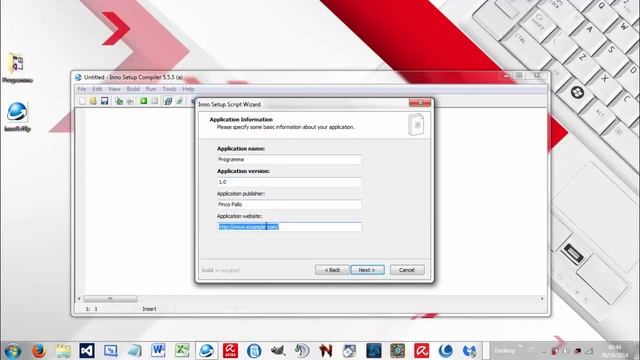Close the Inno Setup Script Wizard dialog
640x360 pixels.
click(x=420, y=102)
